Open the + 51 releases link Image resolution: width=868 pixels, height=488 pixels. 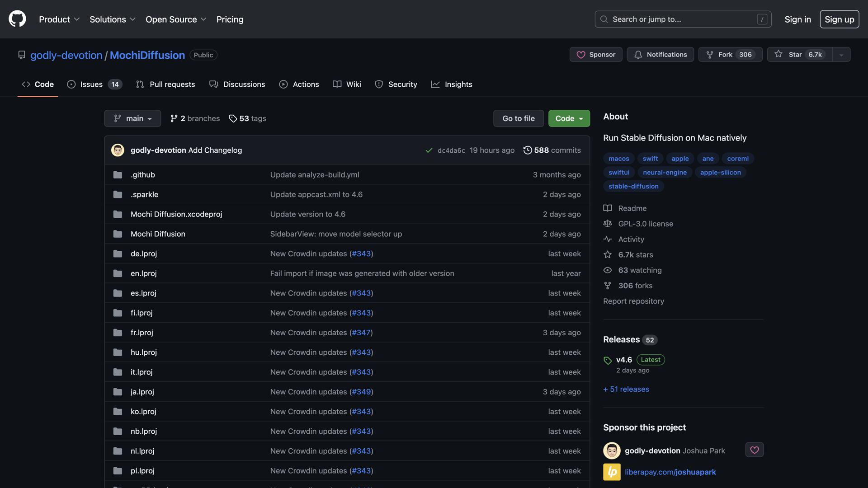(x=626, y=389)
